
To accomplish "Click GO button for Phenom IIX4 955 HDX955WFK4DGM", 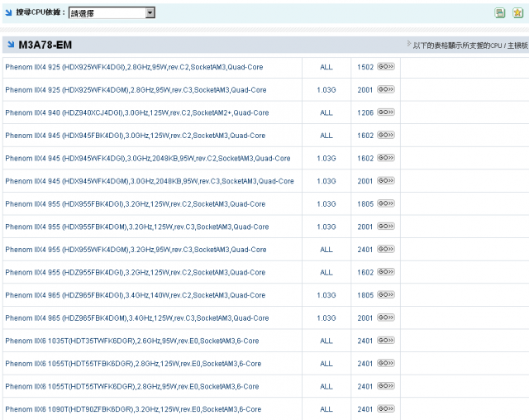I will (x=386, y=250).
